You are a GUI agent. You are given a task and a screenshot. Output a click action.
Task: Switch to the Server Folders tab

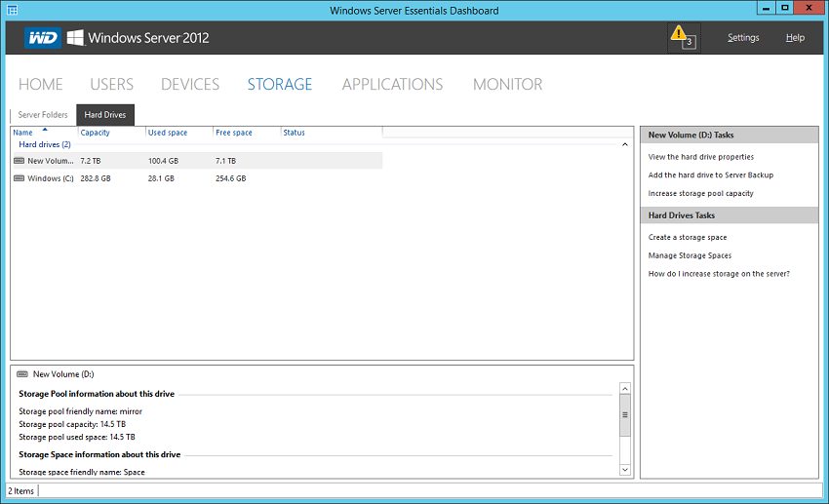(43, 115)
